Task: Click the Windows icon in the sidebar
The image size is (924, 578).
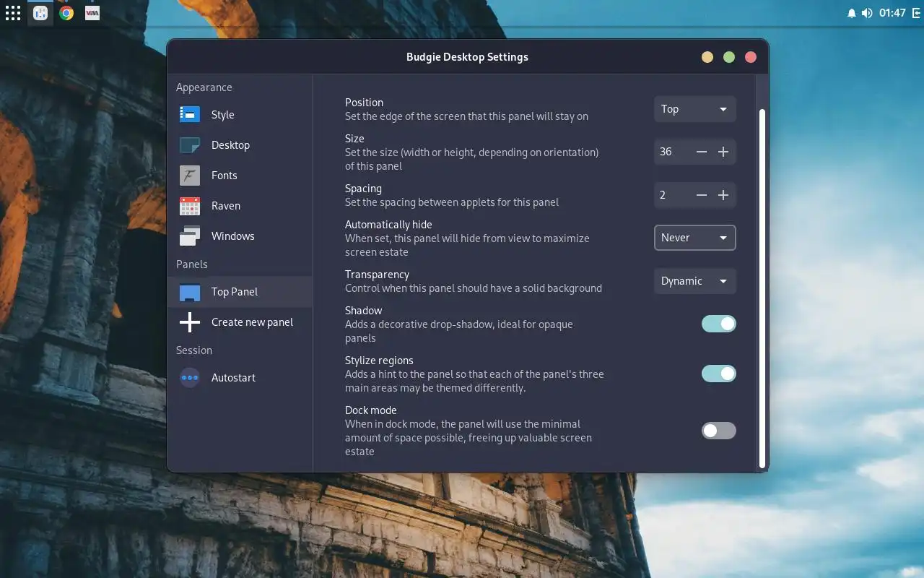Action: [190, 236]
